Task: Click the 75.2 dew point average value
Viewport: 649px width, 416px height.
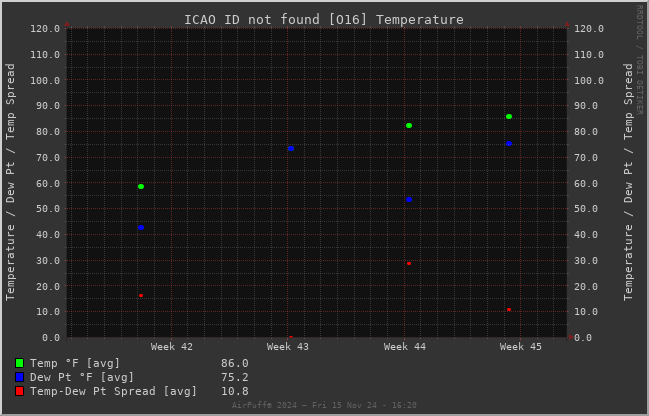Action: [x=235, y=378]
